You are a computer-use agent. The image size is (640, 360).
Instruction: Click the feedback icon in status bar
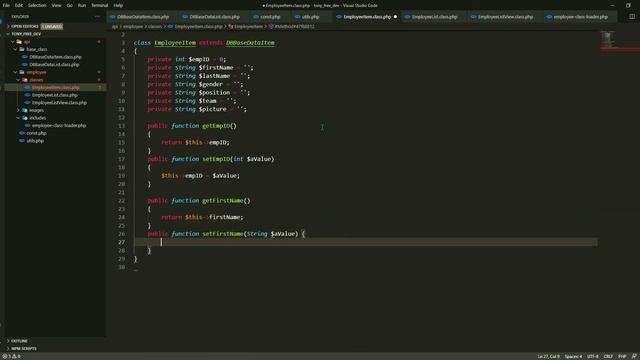634,357
